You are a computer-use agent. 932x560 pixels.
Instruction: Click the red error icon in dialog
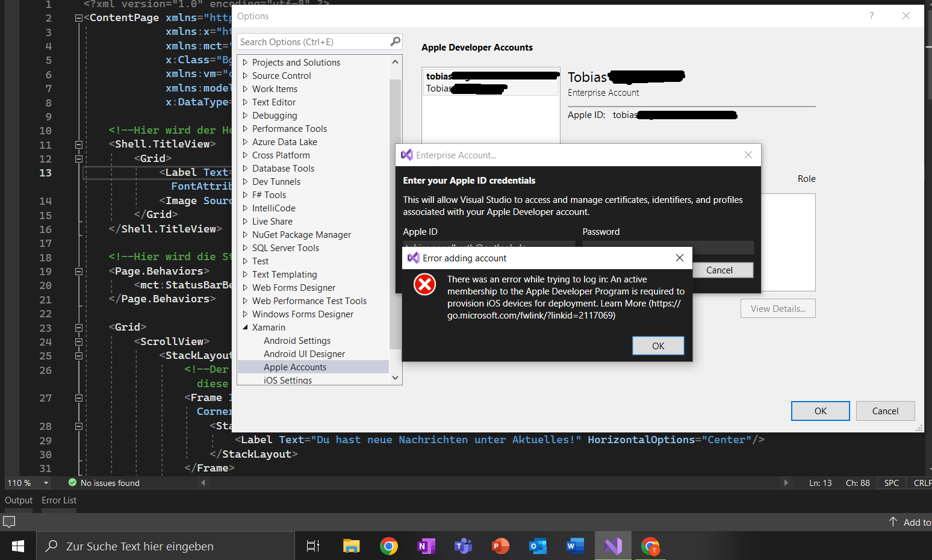pos(424,284)
